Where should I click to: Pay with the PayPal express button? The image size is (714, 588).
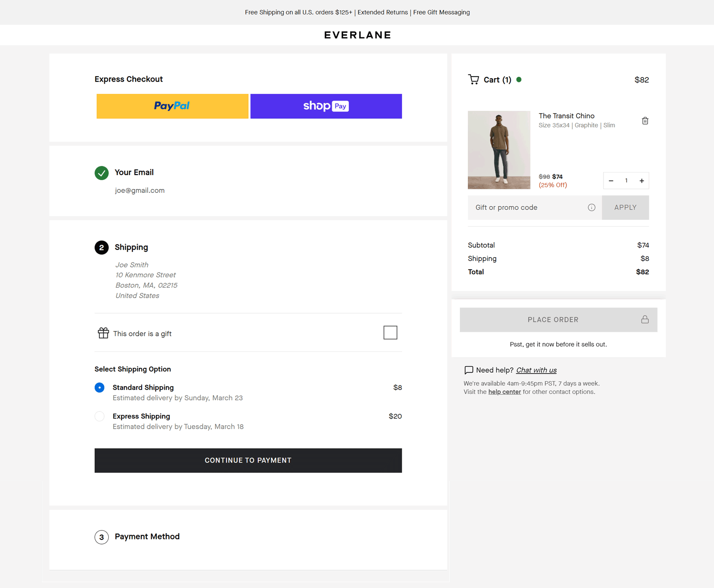[x=172, y=106]
